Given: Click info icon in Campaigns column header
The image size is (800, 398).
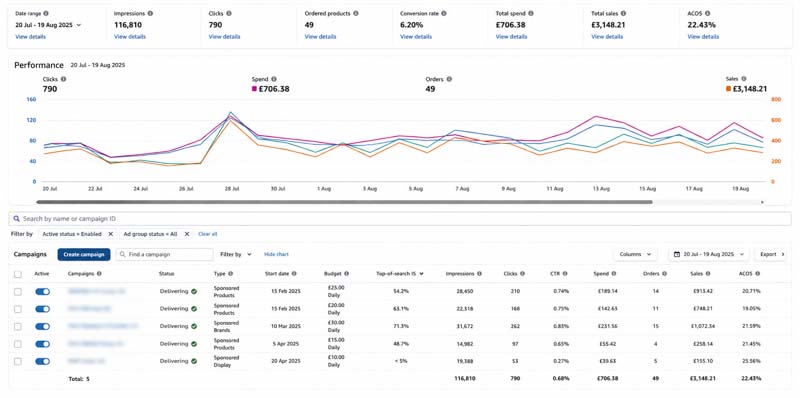Looking at the screenshot, I should point(99,273).
